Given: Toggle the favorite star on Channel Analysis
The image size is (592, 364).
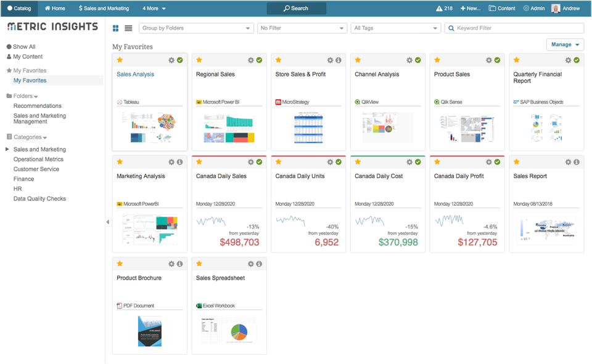Looking at the screenshot, I should point(358,60).
